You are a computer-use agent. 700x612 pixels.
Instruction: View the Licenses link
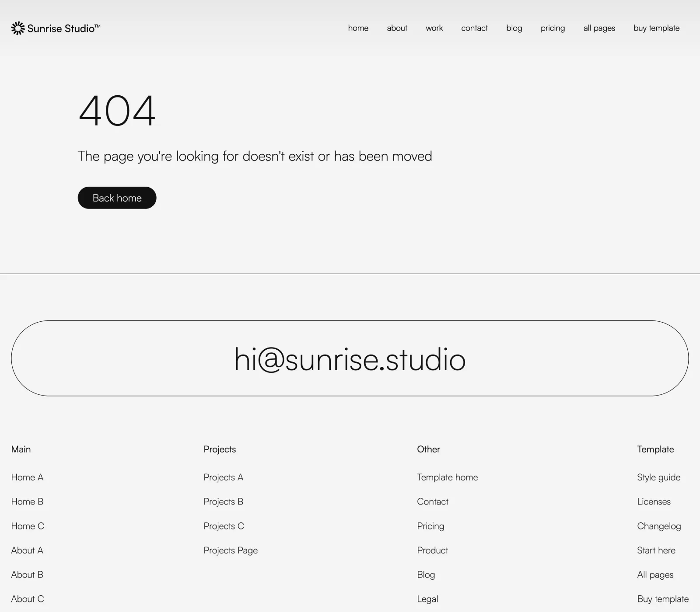coord(654,501)
